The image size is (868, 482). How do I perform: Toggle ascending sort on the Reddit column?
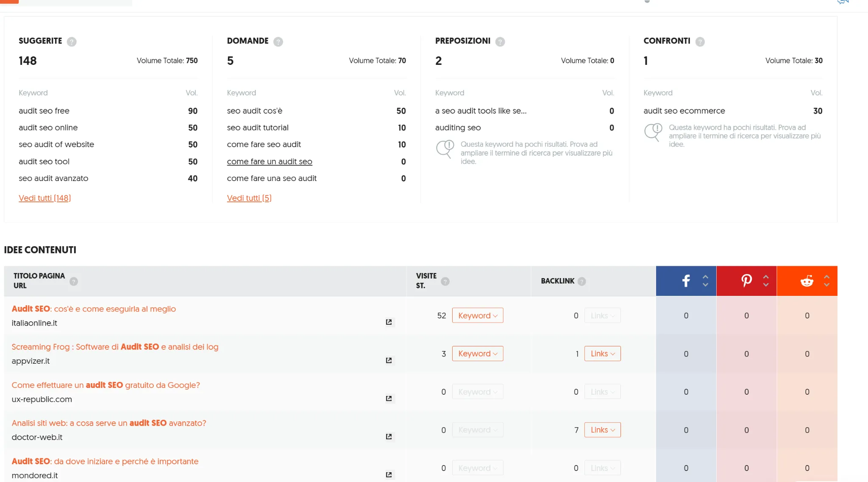tap(826, 277)
